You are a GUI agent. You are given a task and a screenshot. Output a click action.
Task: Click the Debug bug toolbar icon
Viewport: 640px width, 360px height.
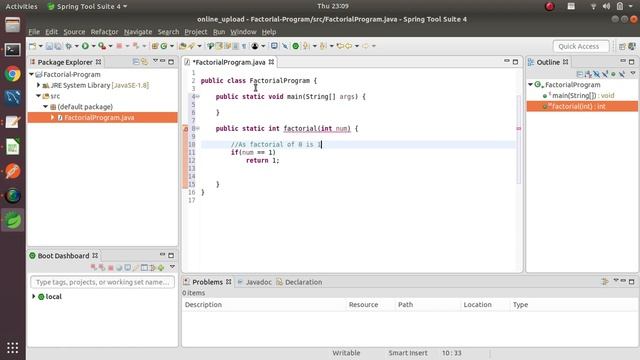pyautogui.click(x=69, y=46)
